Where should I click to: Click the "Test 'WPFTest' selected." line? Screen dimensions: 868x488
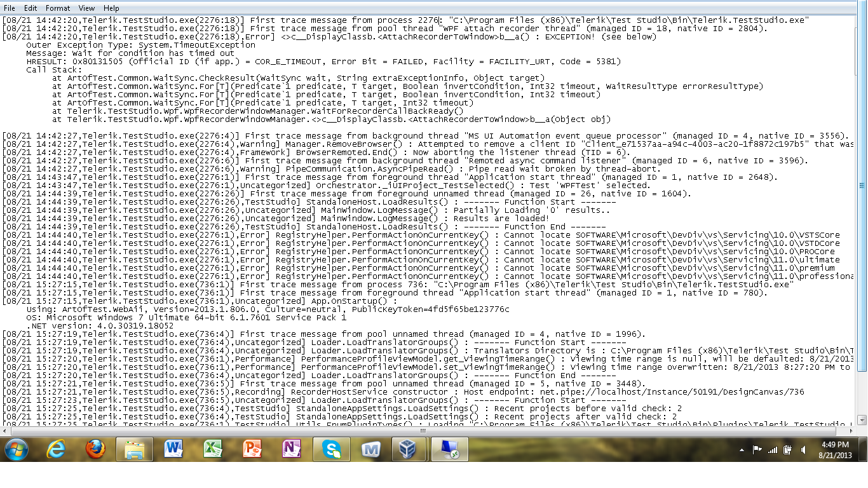(x=326, y=186)
